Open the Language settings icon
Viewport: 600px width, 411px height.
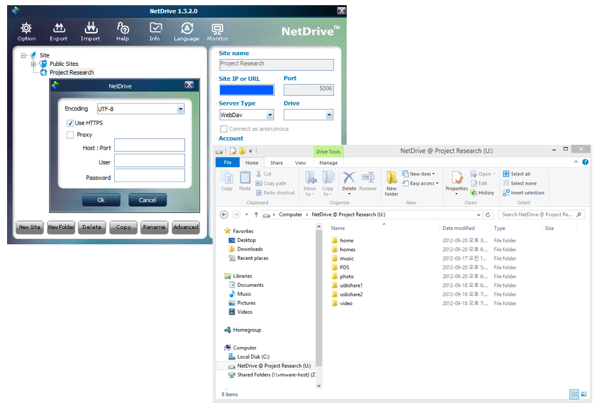click(186, 31)
